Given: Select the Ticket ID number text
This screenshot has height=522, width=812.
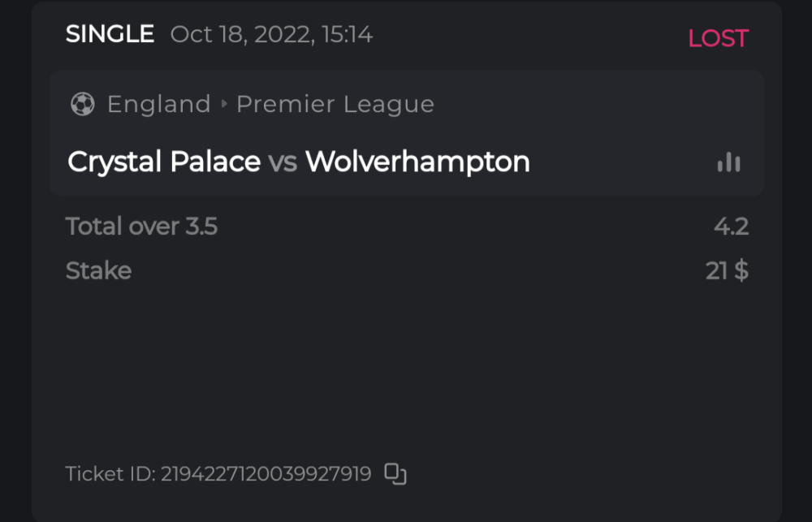Looking at the screenshot, I should coord(266,473).
